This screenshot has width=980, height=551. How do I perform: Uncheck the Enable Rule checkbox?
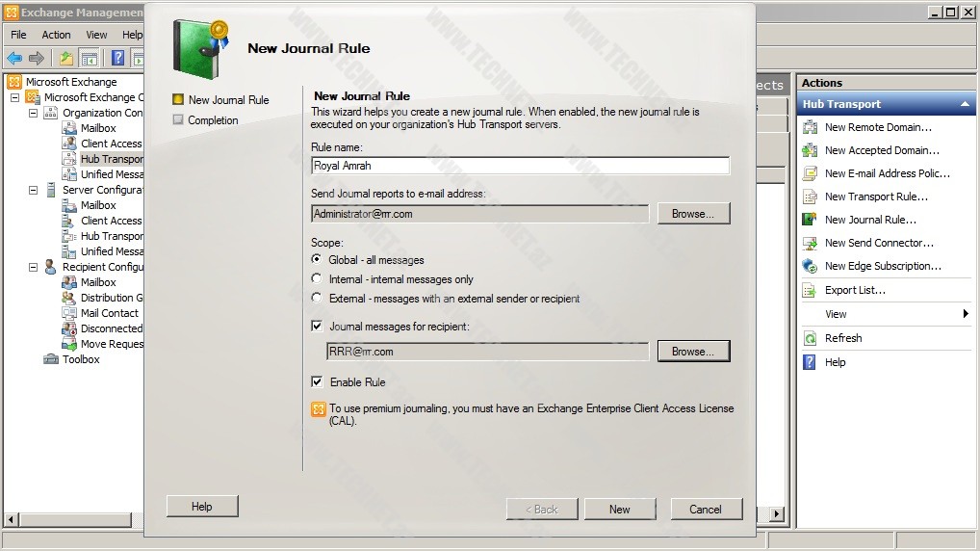[x=317, y=382]
